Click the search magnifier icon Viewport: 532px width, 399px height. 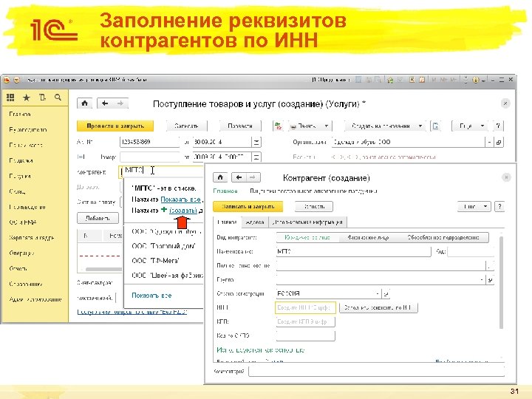58,98
